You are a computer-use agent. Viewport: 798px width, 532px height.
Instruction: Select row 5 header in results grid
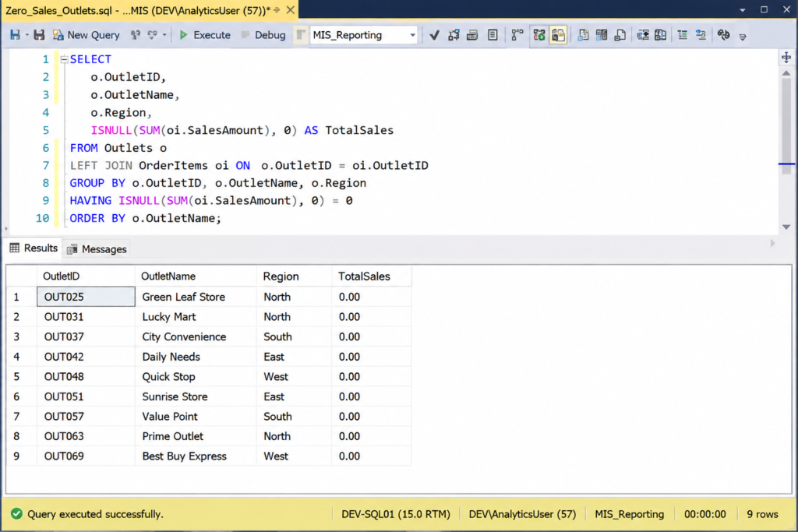[x=21, y=376]
